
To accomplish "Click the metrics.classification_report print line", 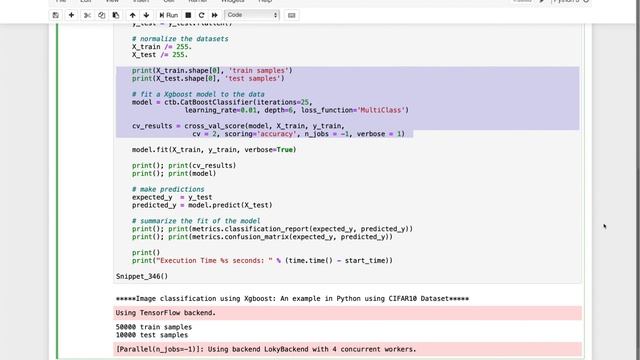I will click(272, 229).
